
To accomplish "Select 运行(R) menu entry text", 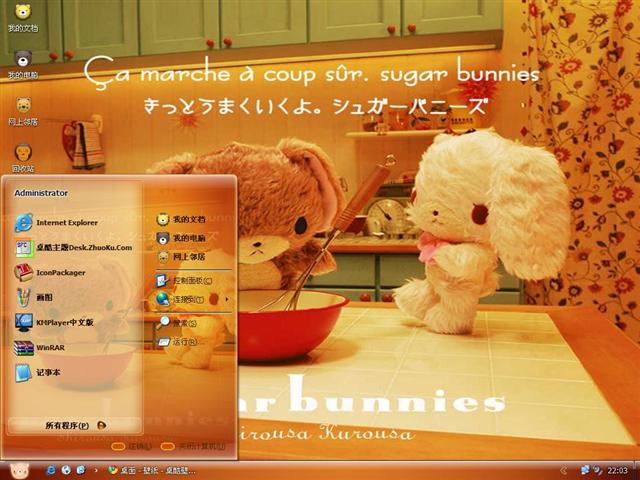I will tap(185, 342).
